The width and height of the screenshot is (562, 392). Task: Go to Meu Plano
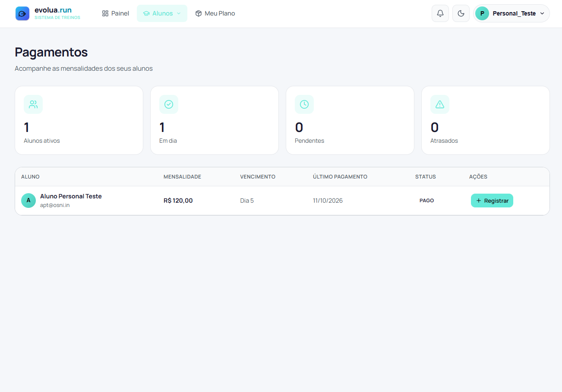[215, 13]
